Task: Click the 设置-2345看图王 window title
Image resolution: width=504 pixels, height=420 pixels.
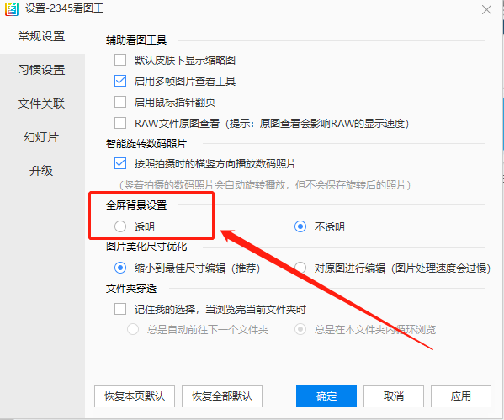Action: coord(64,8)
